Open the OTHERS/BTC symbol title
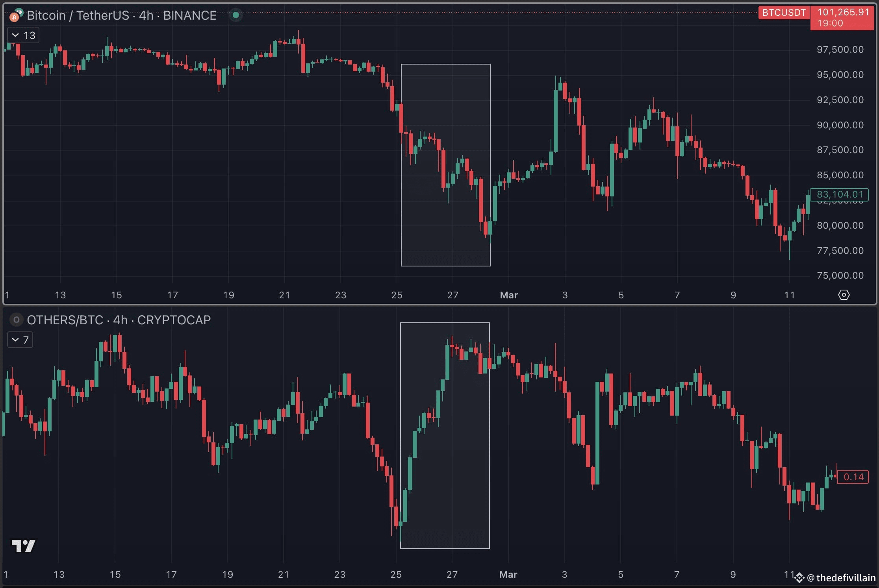 click(119, 320)
